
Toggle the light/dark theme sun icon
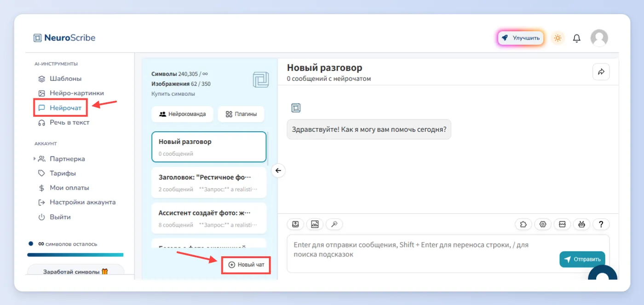tap(558, 38)
